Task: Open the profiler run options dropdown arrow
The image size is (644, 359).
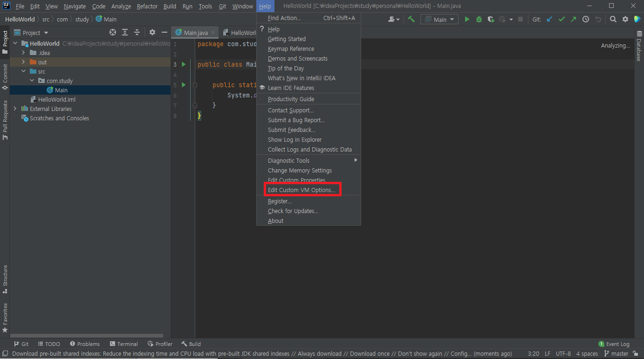Action: [x=511, y=19]
